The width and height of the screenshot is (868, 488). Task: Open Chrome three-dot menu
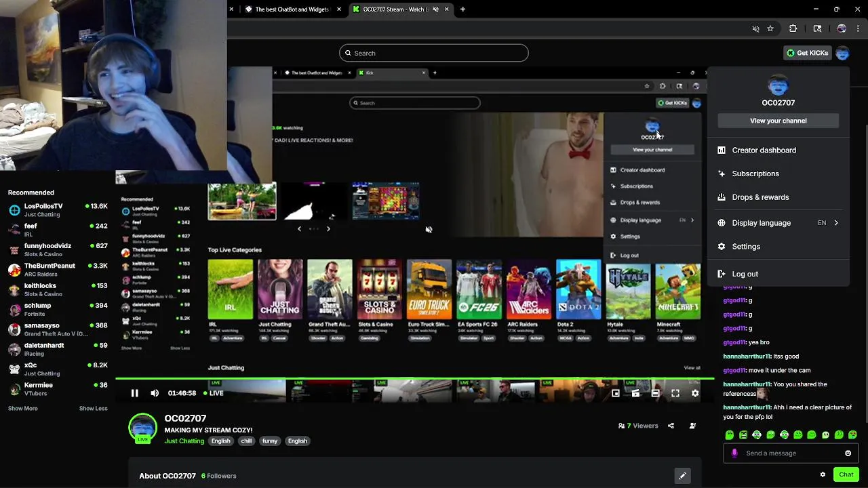click(859, 28)
